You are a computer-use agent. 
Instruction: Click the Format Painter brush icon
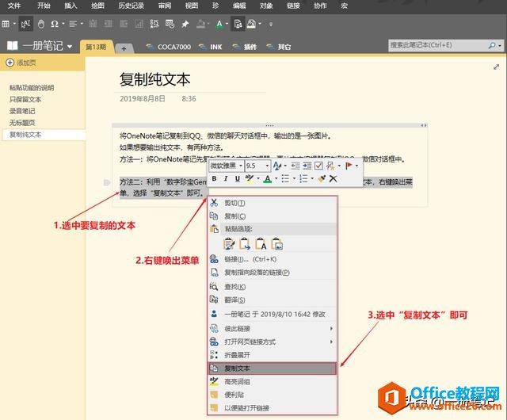[x=322, y=178]
